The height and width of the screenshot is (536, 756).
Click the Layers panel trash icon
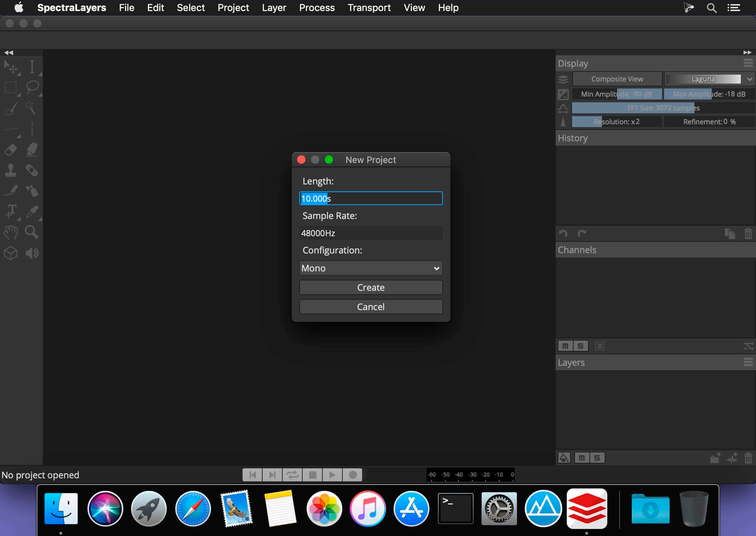pos(748,458)
